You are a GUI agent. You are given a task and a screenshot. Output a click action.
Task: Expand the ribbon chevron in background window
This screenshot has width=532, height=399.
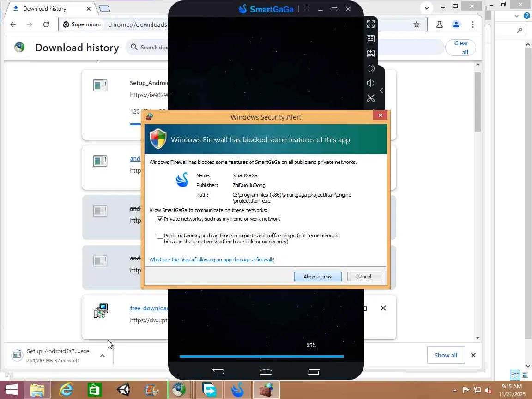tap(516, 16)
